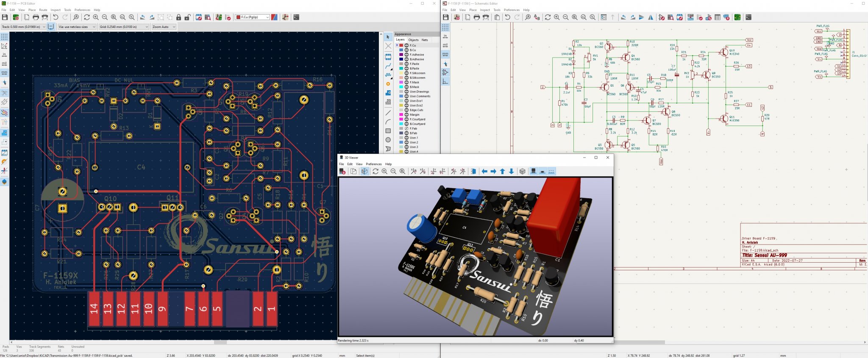The image size is (868, 358).
Task: Hide the F.Silkscreen layer
Action: click(x=406, y=73)
